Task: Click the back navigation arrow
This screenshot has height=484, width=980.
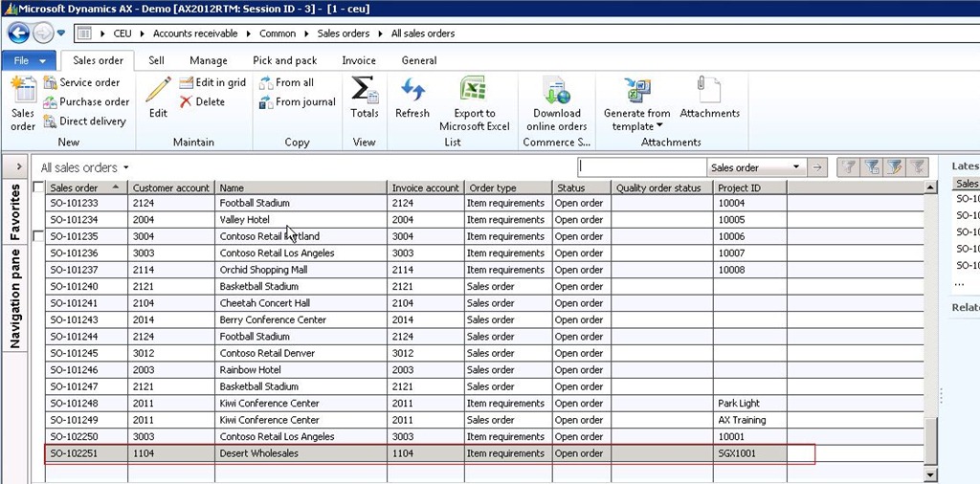Action: pos(18,33)
